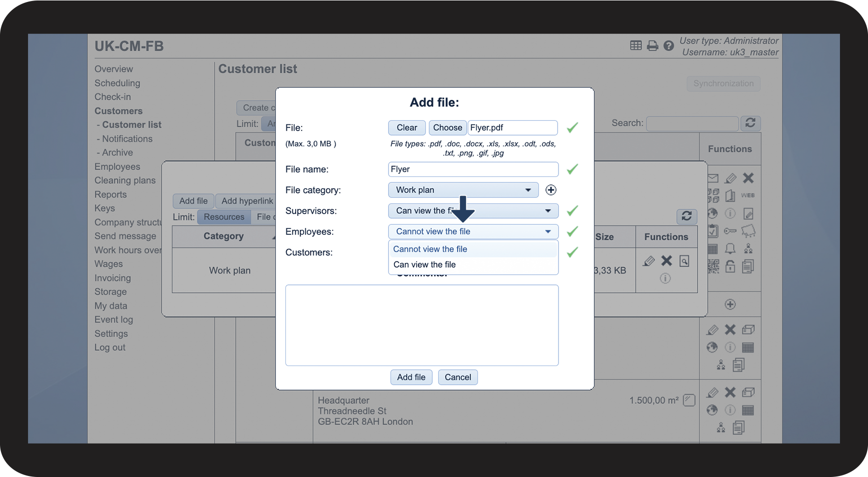Click the open padlock icon in Functions
The image size is (868, 477).
coord(730,266)
